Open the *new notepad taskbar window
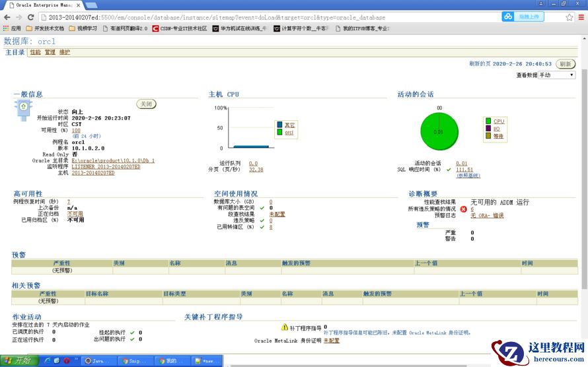The height and width of the screenshot is (367, 588). pyautogui.click(x=207, y=361)
